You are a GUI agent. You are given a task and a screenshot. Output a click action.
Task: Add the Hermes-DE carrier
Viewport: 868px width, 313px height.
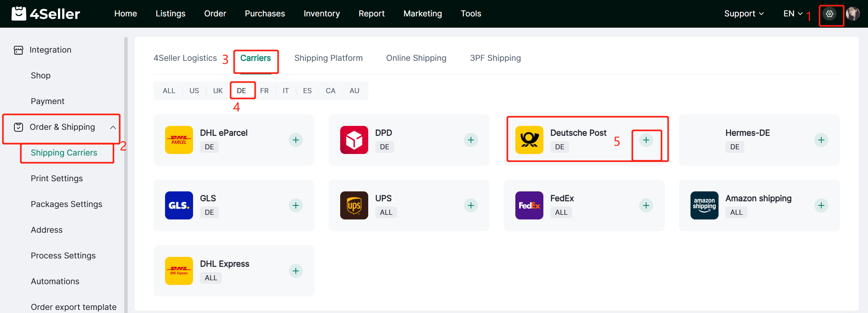821,140
